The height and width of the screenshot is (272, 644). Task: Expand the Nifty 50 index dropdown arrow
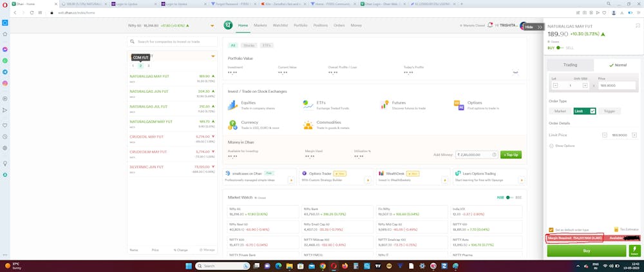(213, 26)
